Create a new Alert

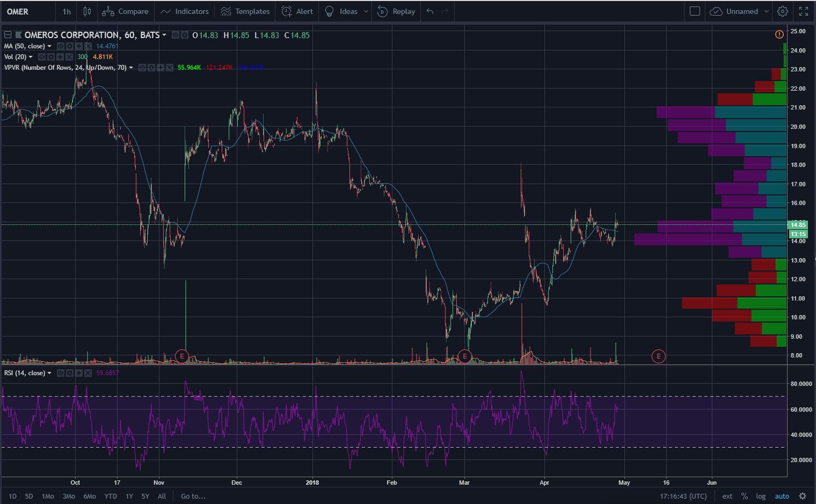297,11
